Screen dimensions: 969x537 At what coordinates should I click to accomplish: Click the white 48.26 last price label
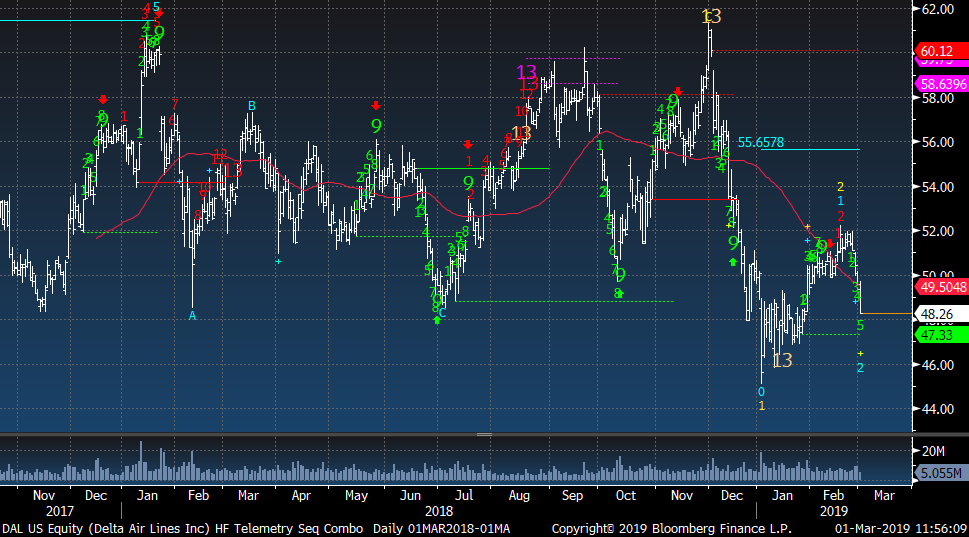tap(940, 315)
